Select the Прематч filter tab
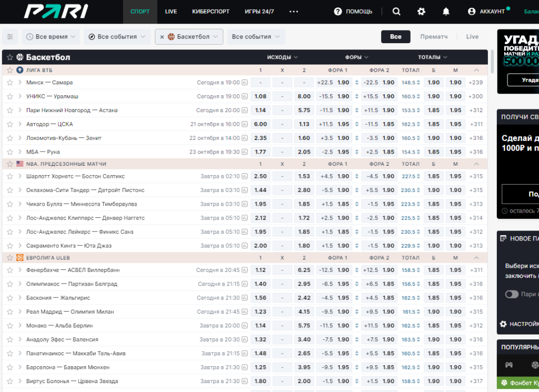This screenshot has height=392, width=539. click(434, 37)
